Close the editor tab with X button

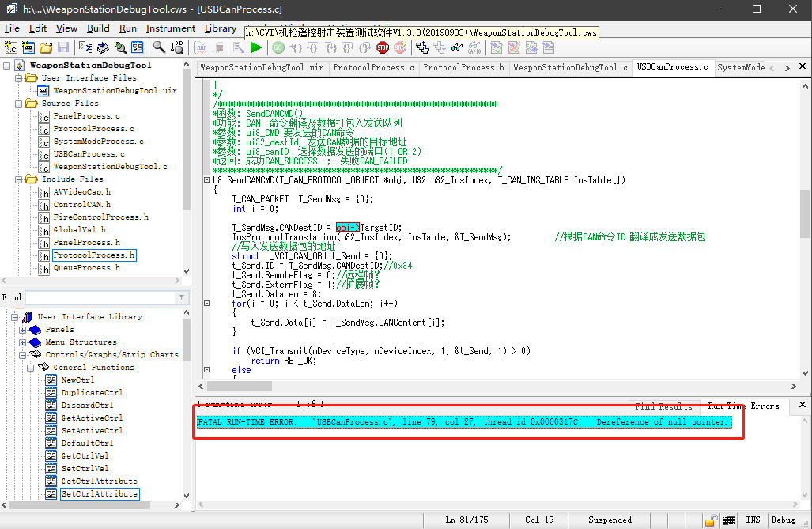click(x=803, y=66)
